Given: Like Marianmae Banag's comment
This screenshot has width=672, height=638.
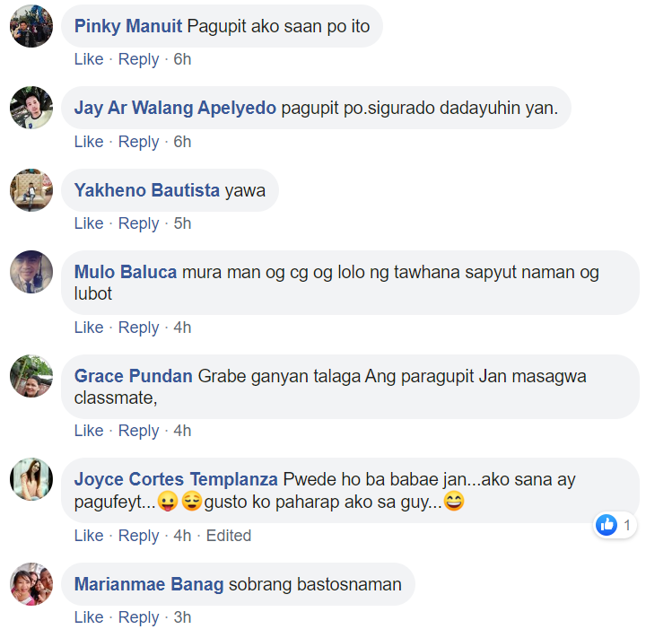Looking at the screenshot, I should click(89, 617).
